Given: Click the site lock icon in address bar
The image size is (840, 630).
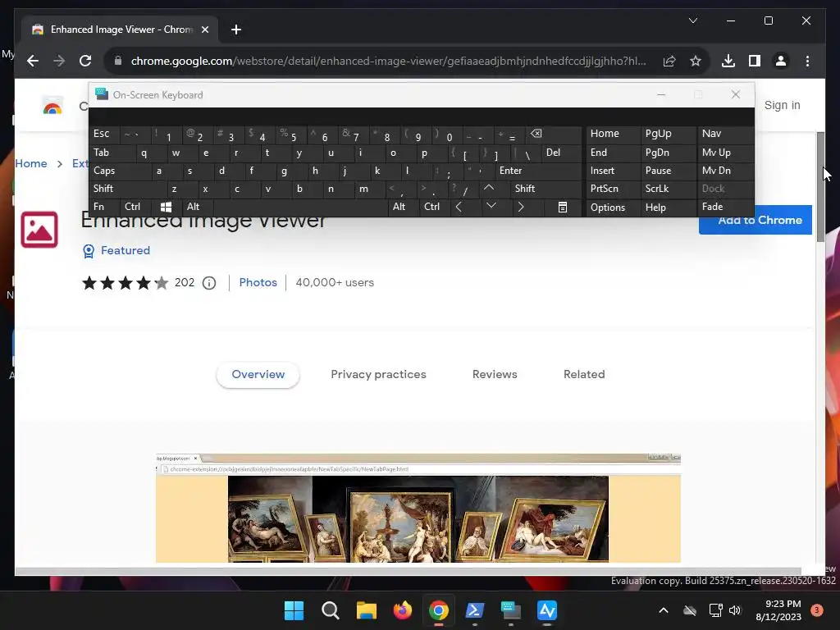Looking at the screenshot, I should point(118,61).
